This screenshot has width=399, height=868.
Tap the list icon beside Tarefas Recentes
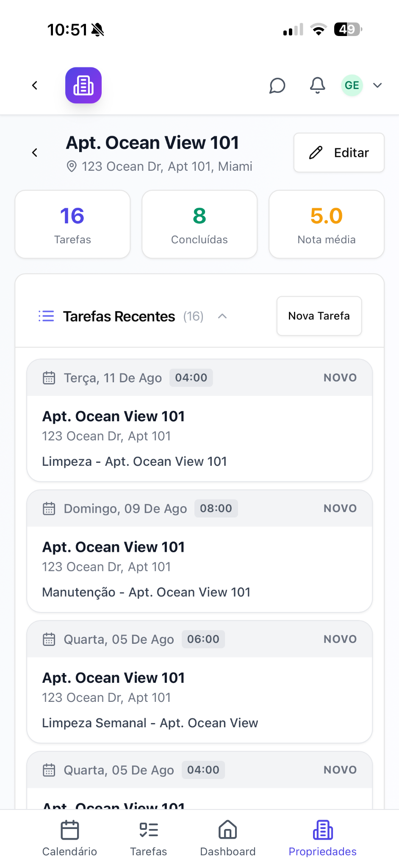pyautogui.click(x=46, y=316)
